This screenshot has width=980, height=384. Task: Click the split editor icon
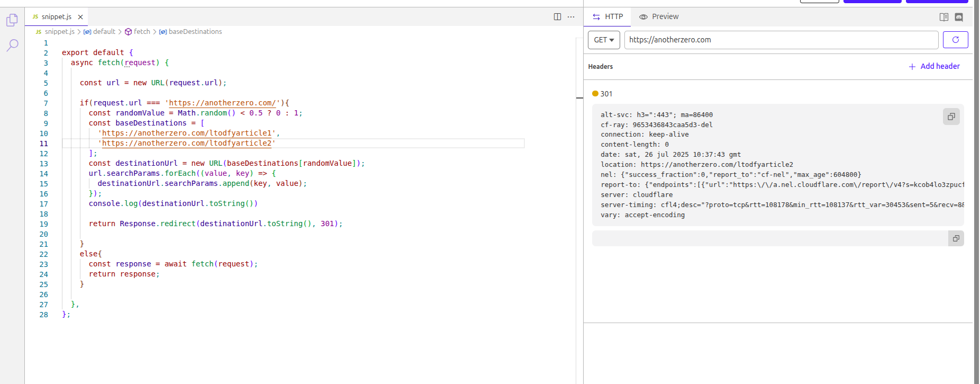tap(557, 17)
